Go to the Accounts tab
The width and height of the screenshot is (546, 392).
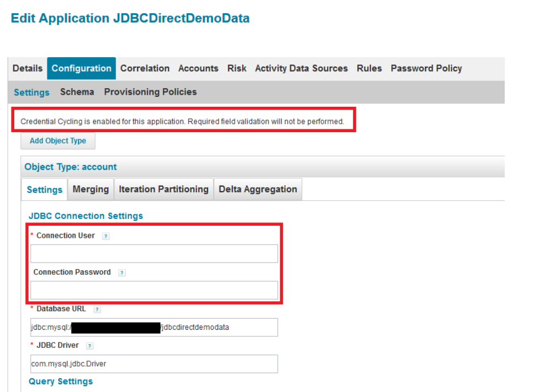click(x=198, y=68)
